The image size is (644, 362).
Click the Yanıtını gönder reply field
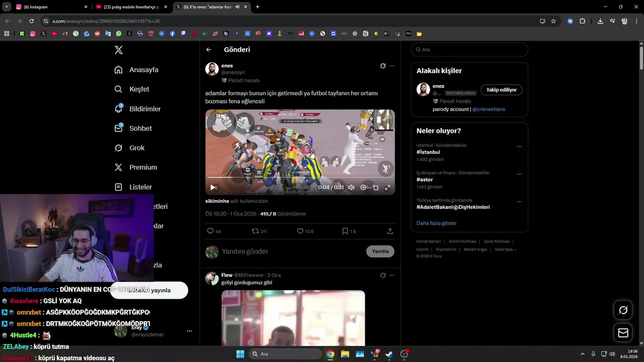[x=292, y=251]
